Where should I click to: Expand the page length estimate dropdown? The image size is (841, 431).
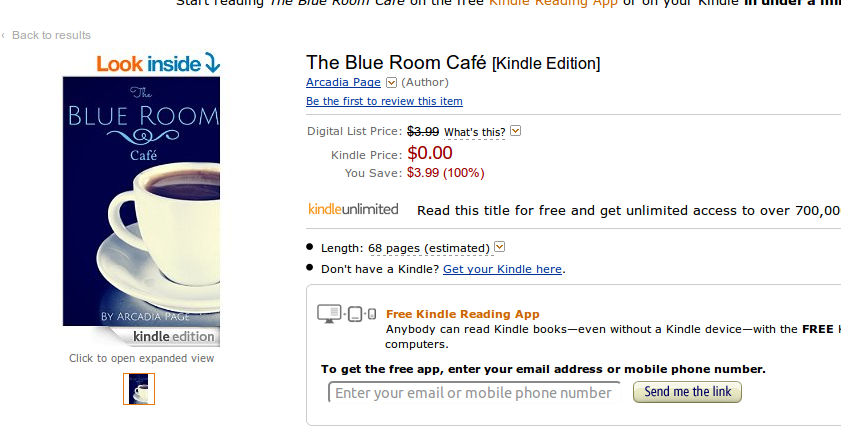(500, 247)
